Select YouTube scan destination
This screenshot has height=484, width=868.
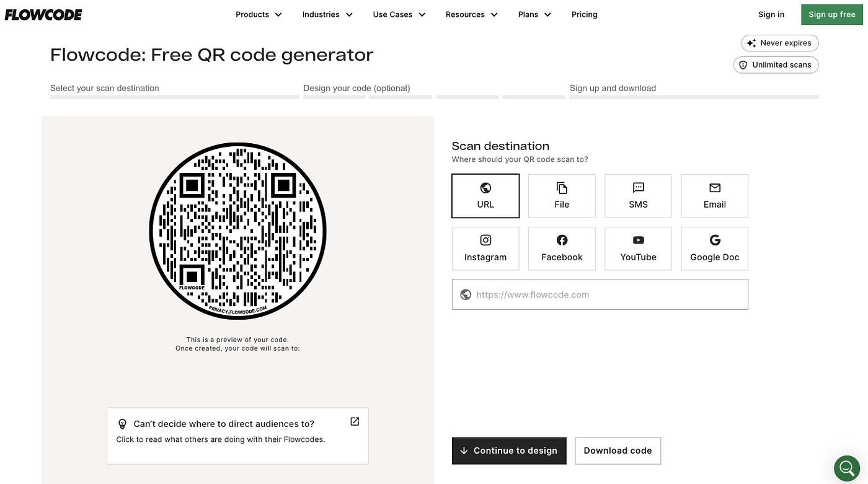[x=638, y=248]
